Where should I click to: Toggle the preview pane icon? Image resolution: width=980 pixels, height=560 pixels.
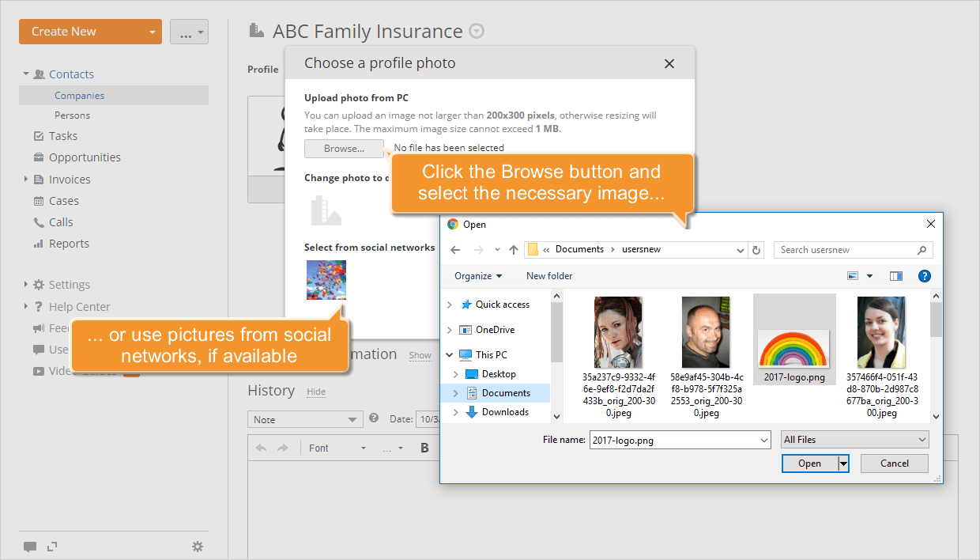point(895,276)
